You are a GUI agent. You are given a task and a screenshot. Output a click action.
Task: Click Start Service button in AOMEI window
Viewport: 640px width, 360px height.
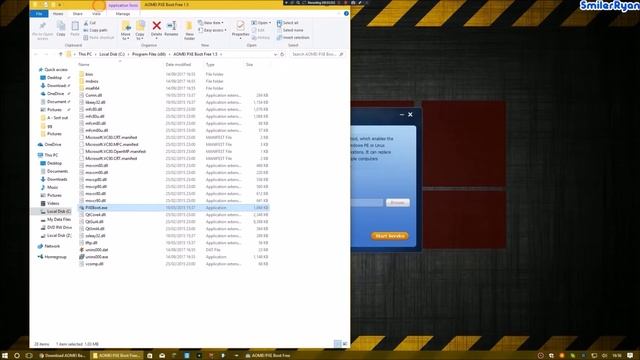390,236
